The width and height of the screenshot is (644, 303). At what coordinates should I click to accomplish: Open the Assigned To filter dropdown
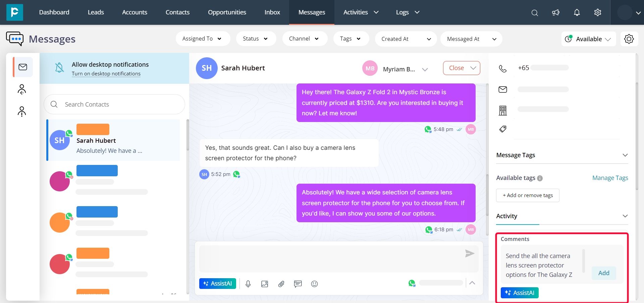203,39
